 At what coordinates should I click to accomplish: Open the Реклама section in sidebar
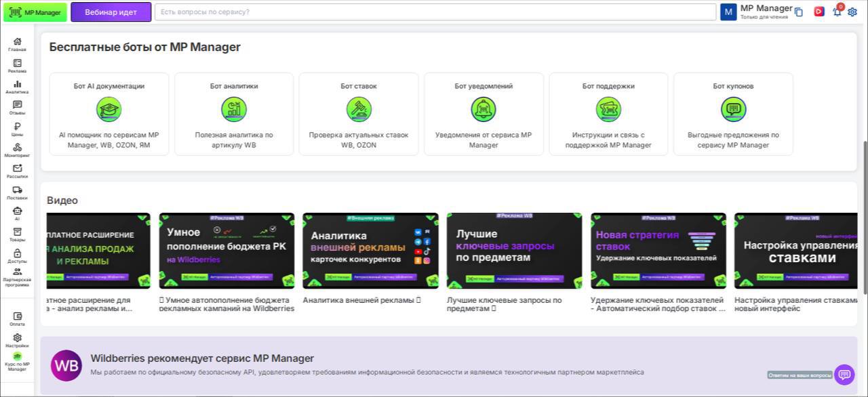point(17,66)
